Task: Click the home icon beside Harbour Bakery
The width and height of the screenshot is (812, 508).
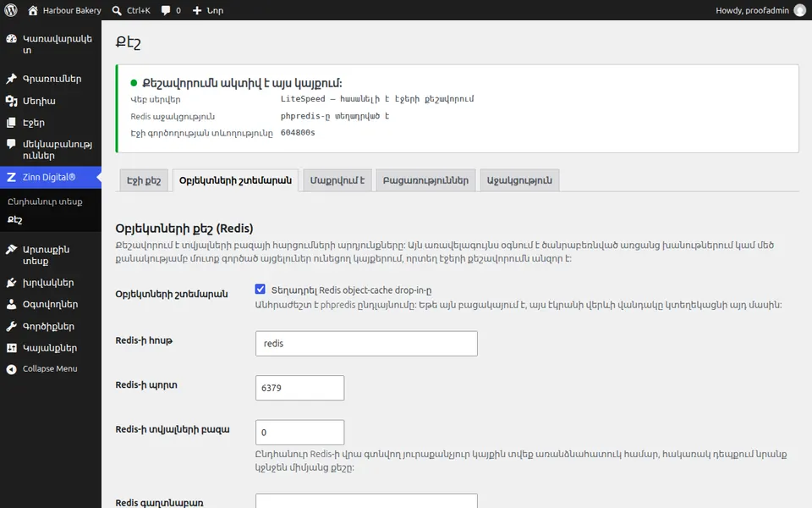Action: 33,10
